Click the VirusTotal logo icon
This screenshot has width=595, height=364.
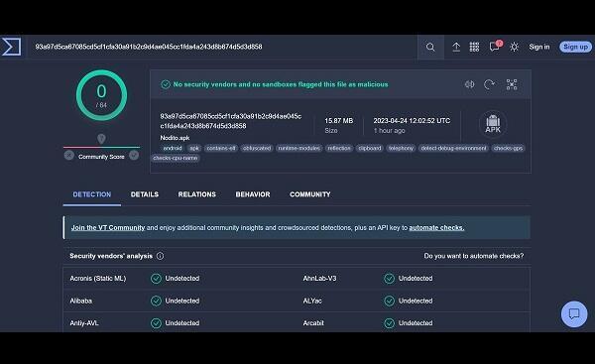pyautogui.click(x=11, y=47)
